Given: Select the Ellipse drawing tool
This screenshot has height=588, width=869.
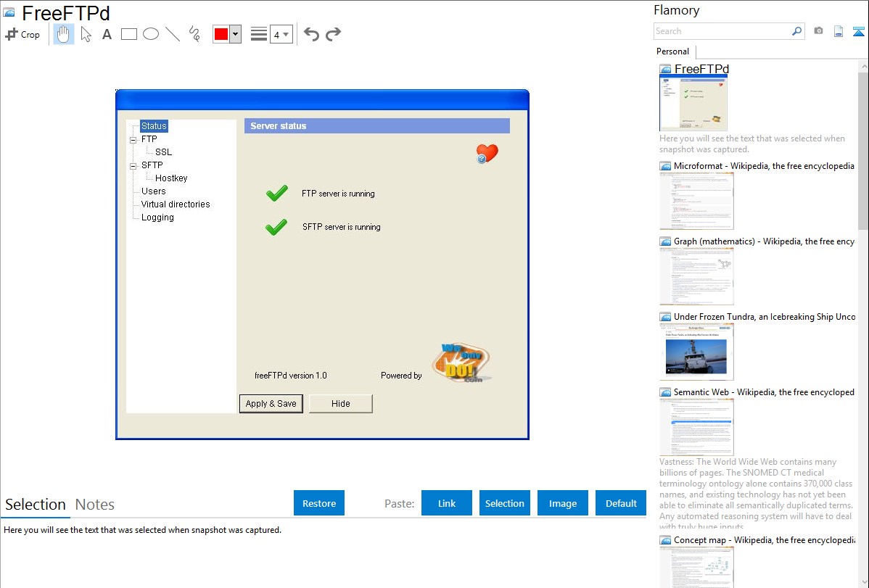Looking at the screenshot, I should pos(151,34).
